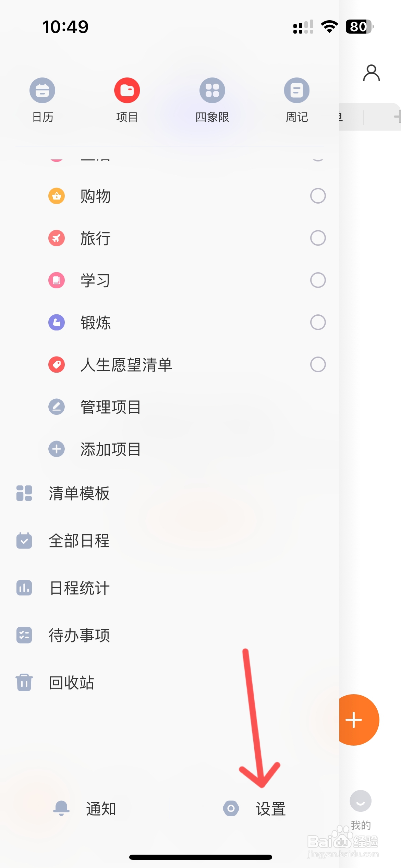
Task: Select the 购物 radio circle
Action: tap(318, 196)
